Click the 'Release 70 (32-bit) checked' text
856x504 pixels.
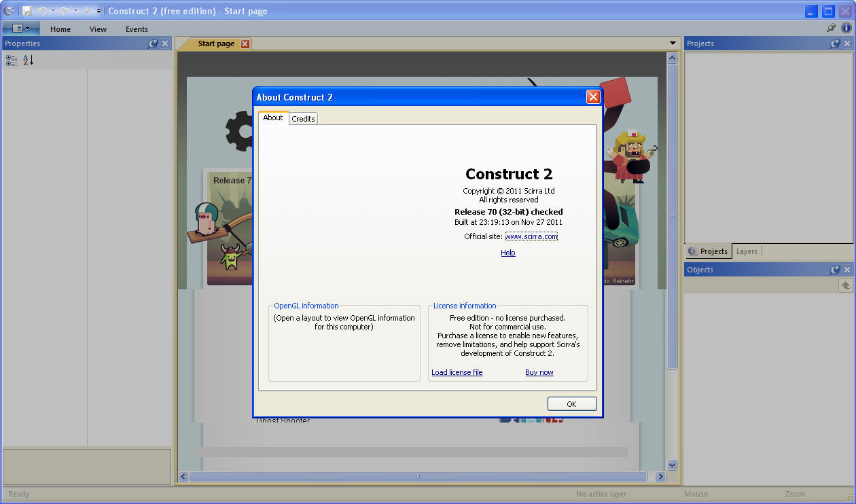coord(509,212)
